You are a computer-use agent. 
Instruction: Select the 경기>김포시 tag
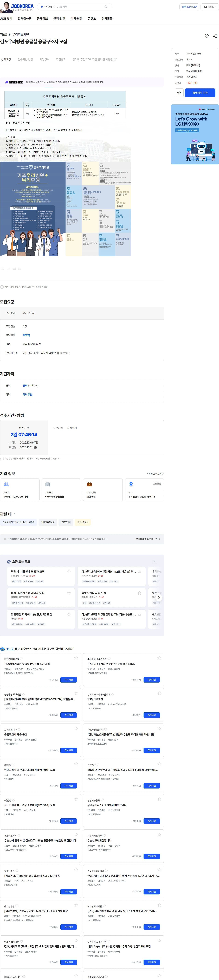[x=83, y=522]
